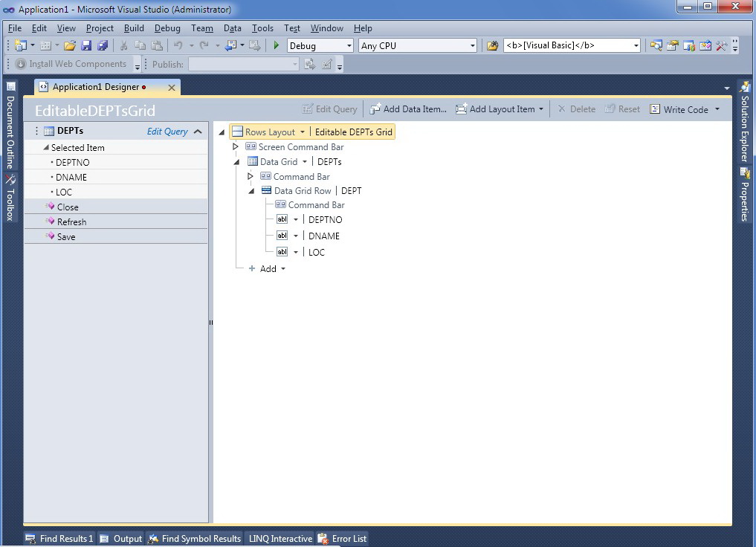Click the Document Outline sidebar icon

[10, 86]
